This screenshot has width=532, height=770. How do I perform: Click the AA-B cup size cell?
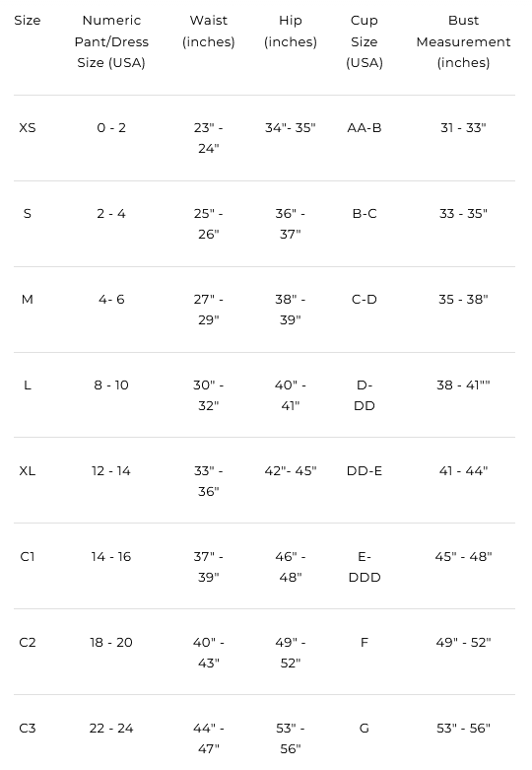coord(365,128)
